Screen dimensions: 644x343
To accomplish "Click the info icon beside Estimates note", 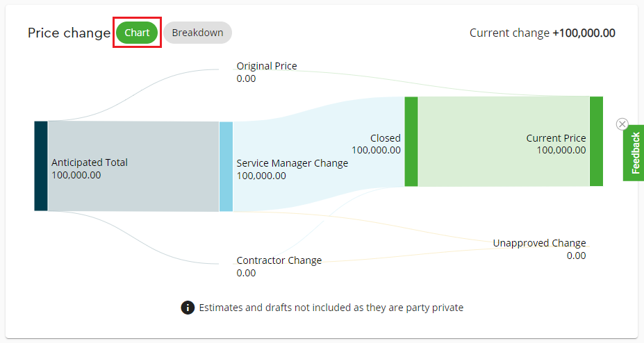I will click(x=188, y=307).
